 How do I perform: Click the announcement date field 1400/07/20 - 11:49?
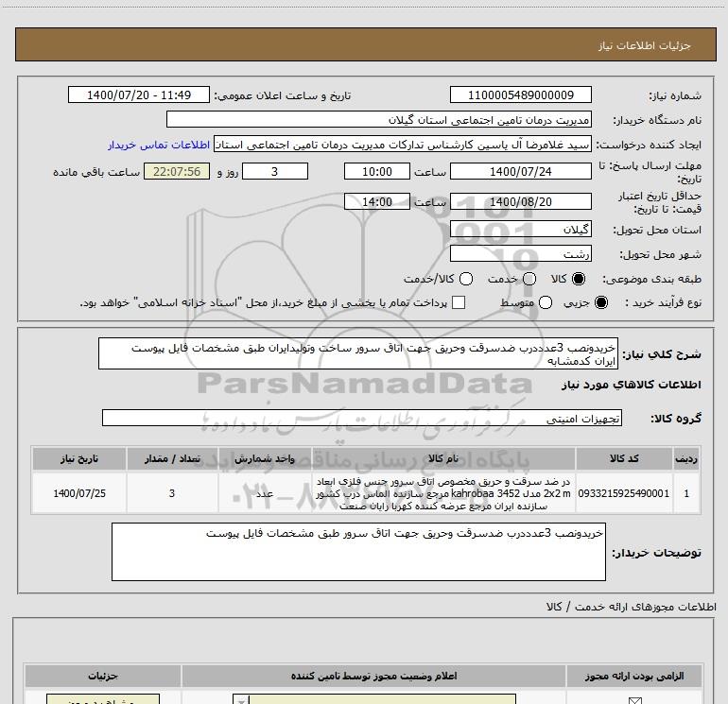click(139, 94)
